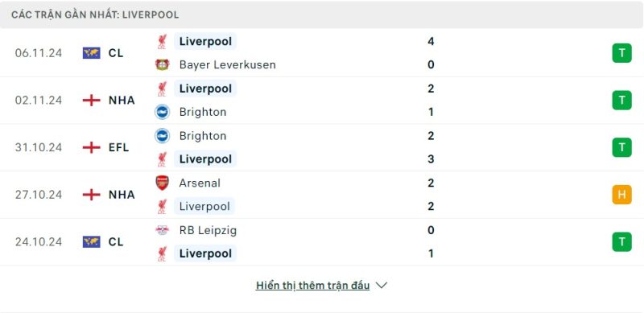
Task: Click the England flag beside EFL
Action: click(x=91, y=147)
